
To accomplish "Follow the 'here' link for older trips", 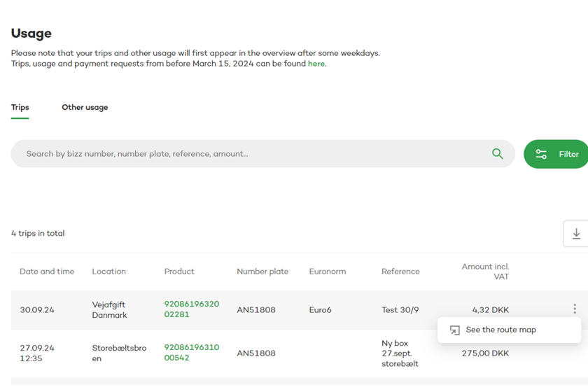I will pos(316,64).
